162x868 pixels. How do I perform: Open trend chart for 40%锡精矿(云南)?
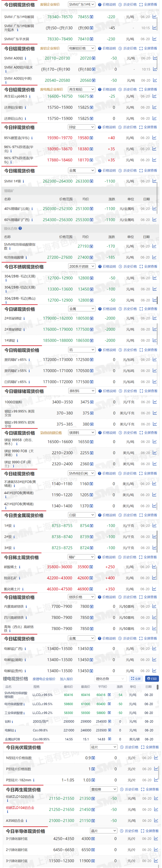[x=155, y=209]
